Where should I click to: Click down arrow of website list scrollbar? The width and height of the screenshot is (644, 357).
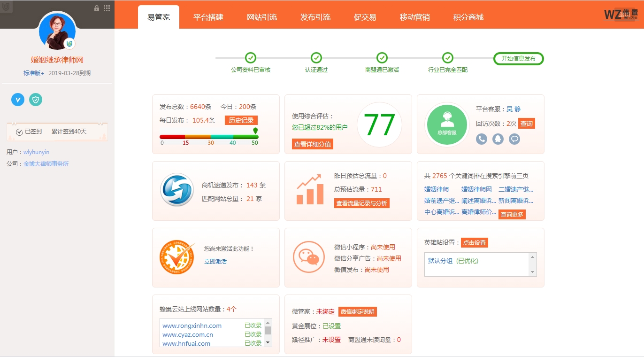(x=268, y=342)
